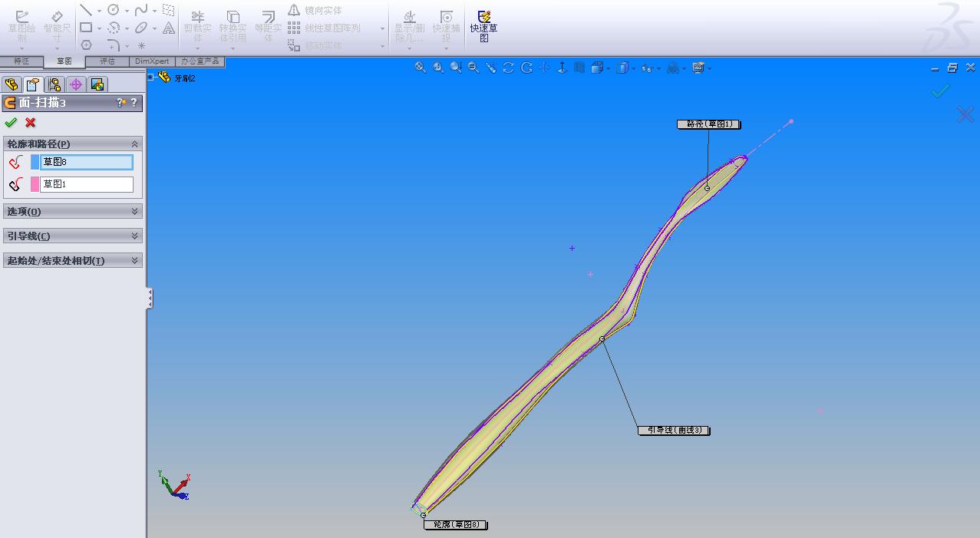
Task: Open the DisplayManager panel tab
Action: (x=97, y=84)
